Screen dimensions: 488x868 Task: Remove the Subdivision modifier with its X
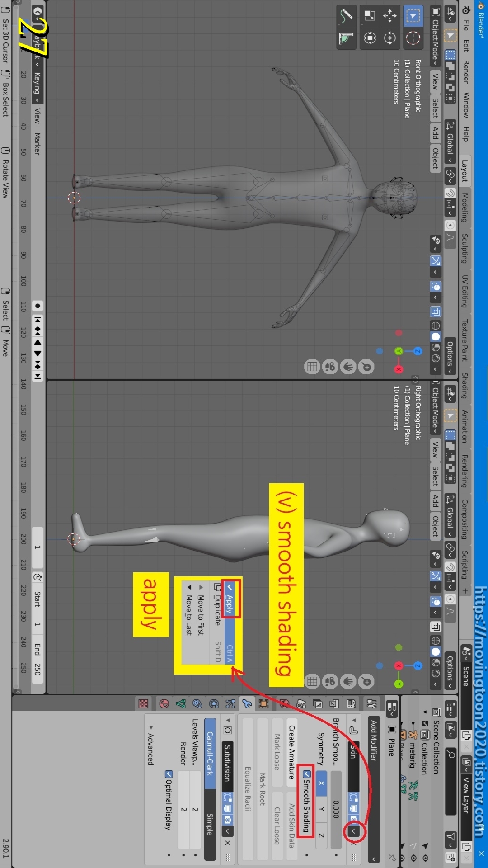pos(228,843)
